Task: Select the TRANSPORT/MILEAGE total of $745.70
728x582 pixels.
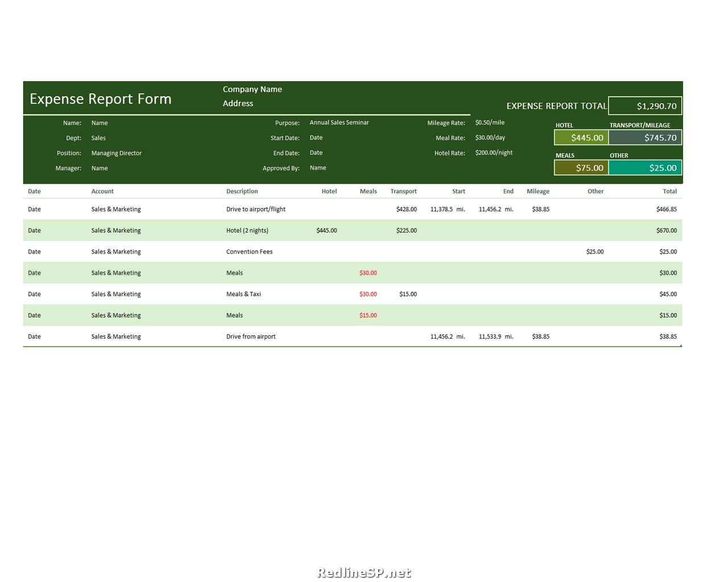Action: [x=645, y=138]
